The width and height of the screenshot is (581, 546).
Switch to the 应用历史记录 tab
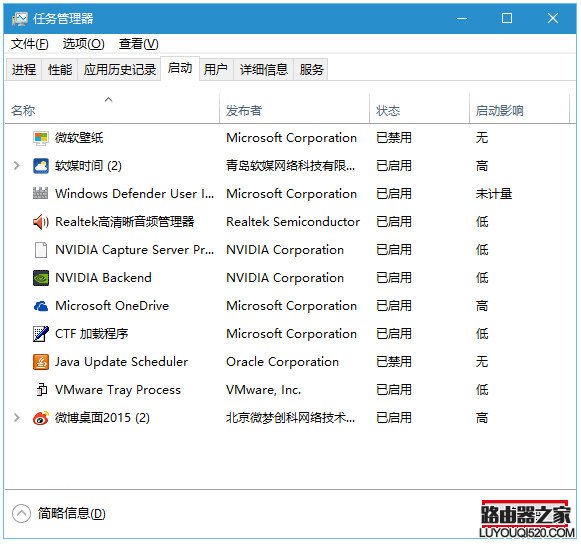coord(119,69)
